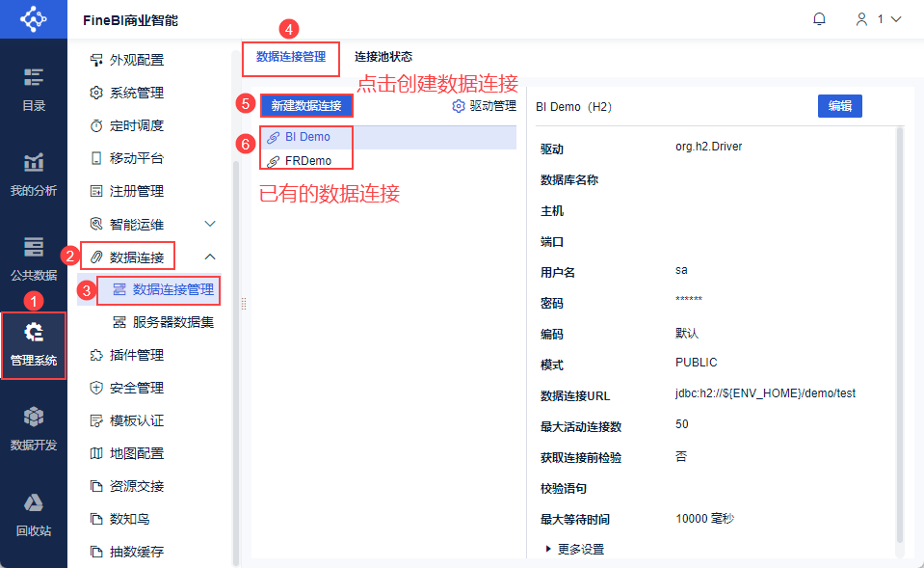Click the 地图配置 menu label
Image resolution: width=924 pixels, height=568 pixels.
click(137, 453)
